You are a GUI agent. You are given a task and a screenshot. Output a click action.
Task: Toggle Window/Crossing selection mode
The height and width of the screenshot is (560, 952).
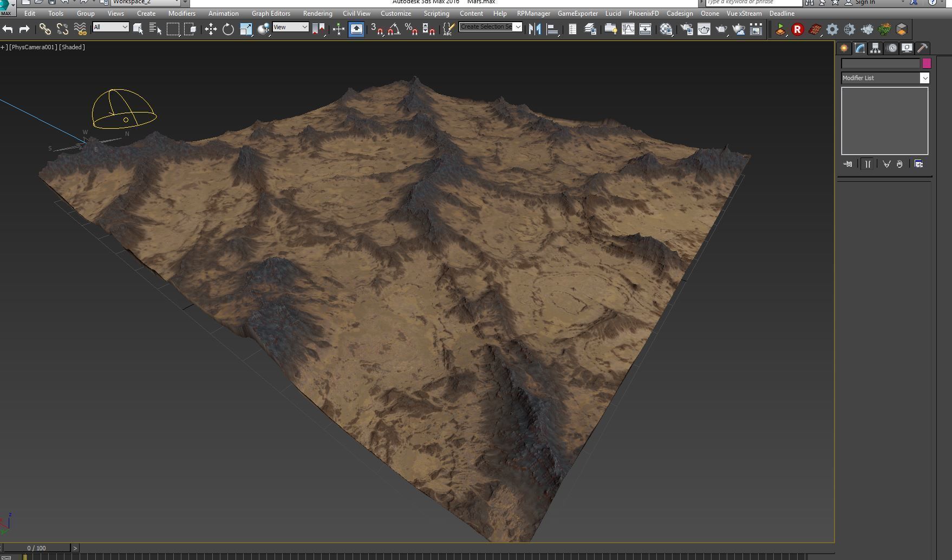pyautogui.click(x=190, y=29)
